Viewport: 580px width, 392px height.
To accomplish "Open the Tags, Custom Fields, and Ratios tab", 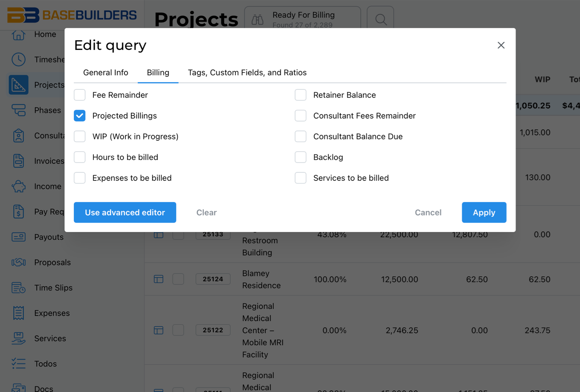I will (247, 73).
